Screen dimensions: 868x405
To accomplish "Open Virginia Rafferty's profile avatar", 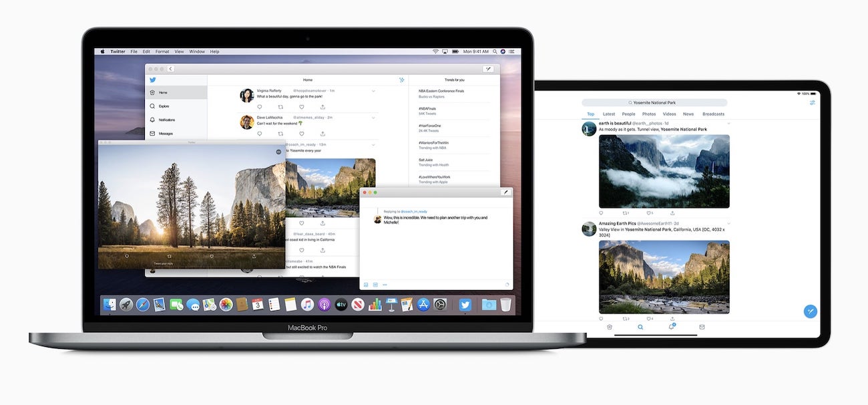I will (246, 96).
